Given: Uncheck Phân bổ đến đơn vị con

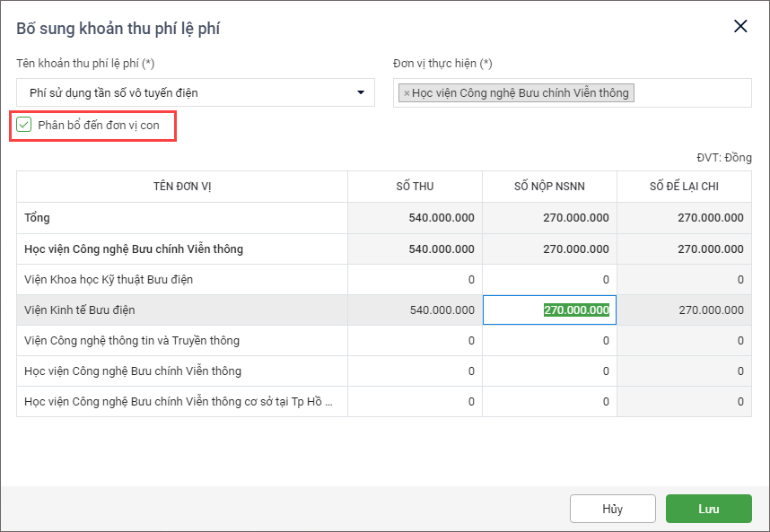Looking at the screenshot, I should click(24, 125).
